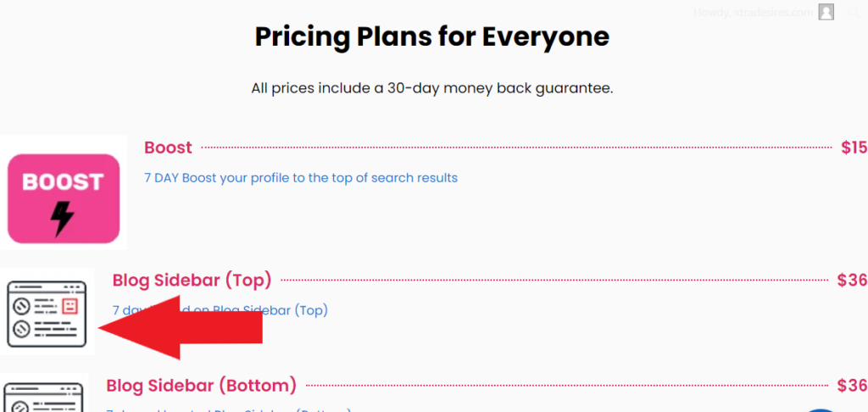This screenshot has width=868, height=412.
Task: Click the lightning bolt on Boost image
Action: click(x=63, y=218)
